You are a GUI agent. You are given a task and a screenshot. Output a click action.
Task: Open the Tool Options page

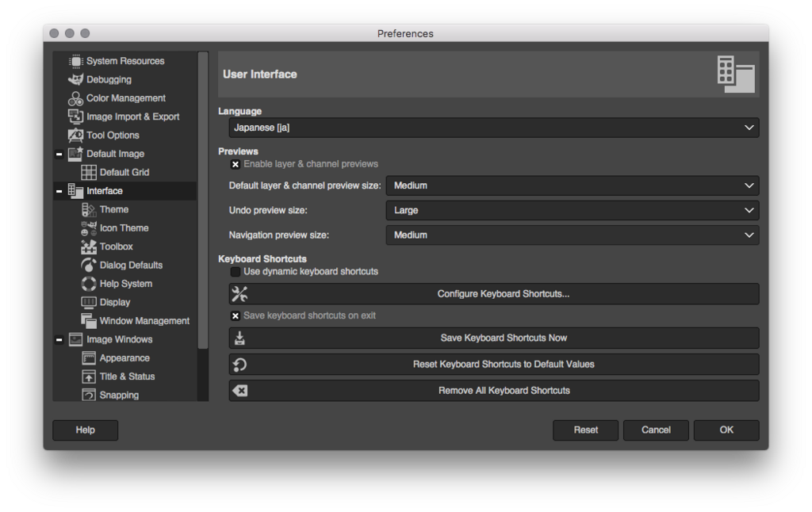click(113, 136)
